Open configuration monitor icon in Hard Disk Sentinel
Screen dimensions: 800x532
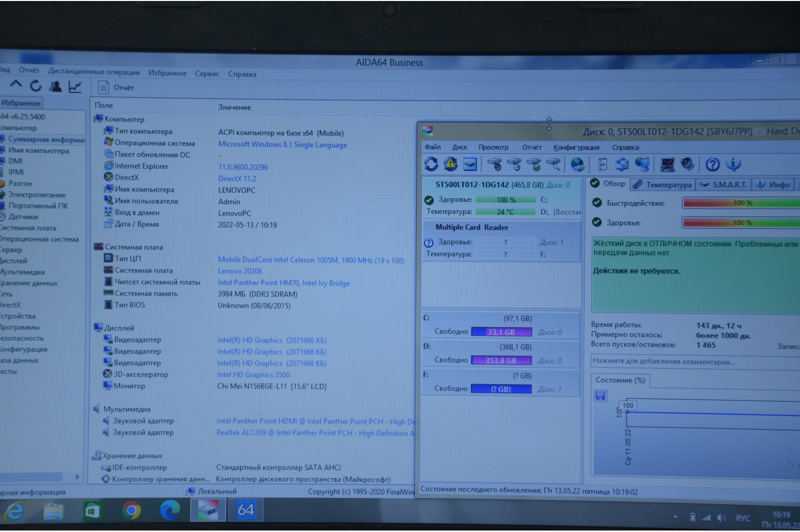[667, 164]
